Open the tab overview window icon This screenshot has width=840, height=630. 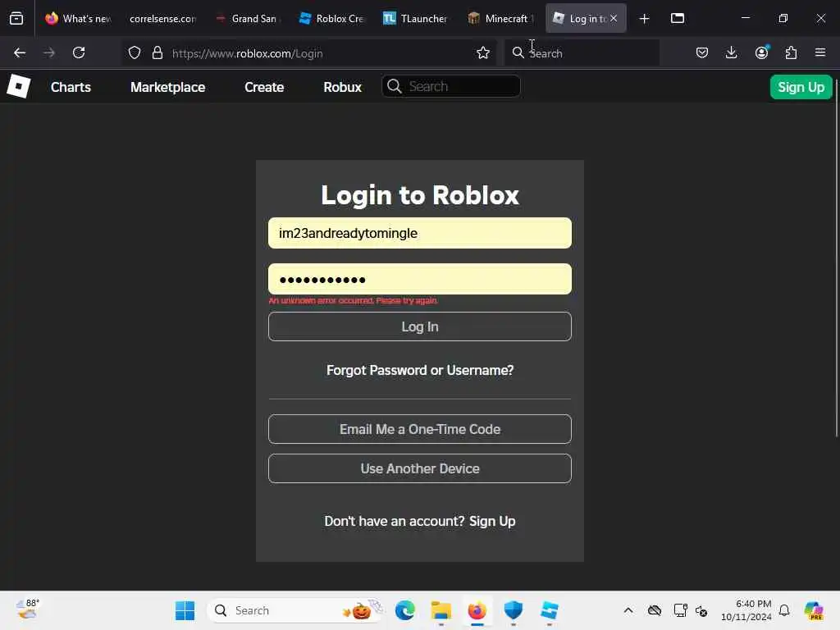(x=678, y=19)
